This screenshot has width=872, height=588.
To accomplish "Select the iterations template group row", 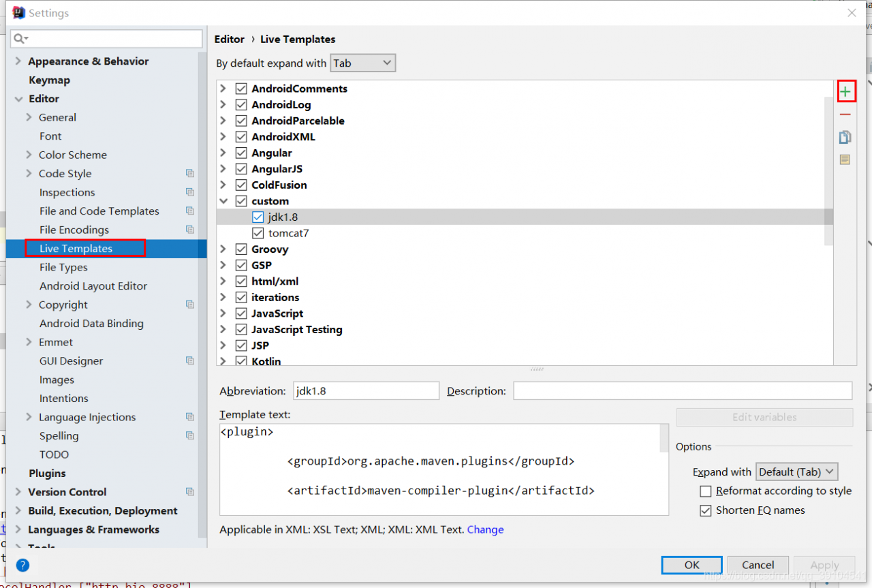I will [525, 297].
